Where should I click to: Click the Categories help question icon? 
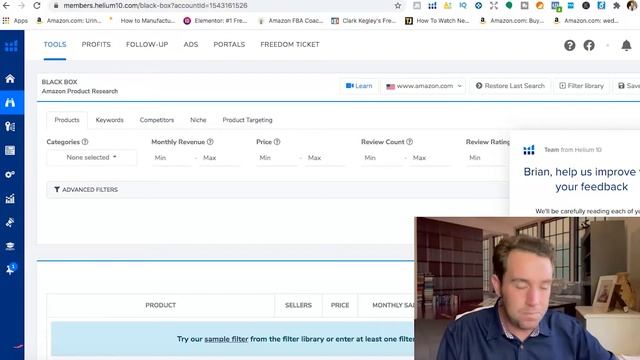85,142
